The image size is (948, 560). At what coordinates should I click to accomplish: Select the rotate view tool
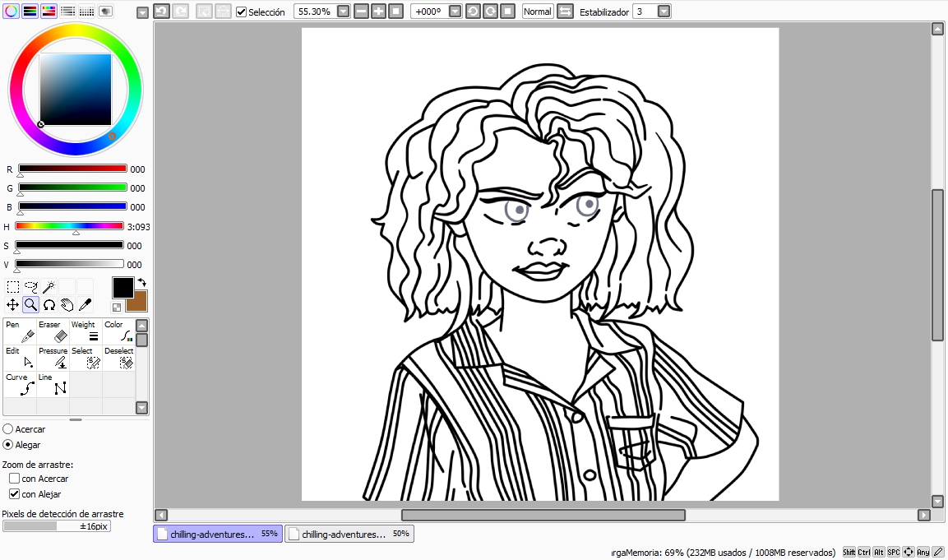click(49, 305)
